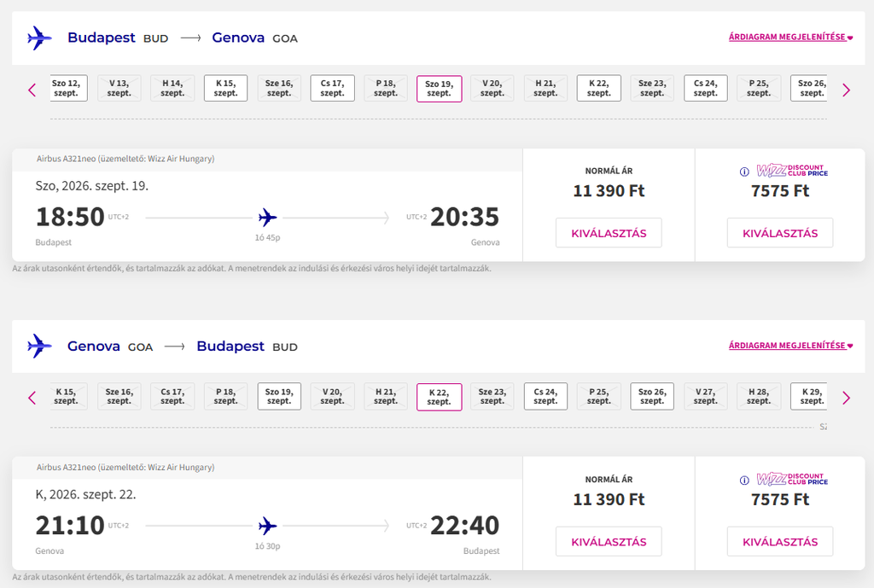Image resolution: width=874 pixels, height=588 pixels.
Task: Click the return previous dates arrow
Action: (x=32, y=398)
